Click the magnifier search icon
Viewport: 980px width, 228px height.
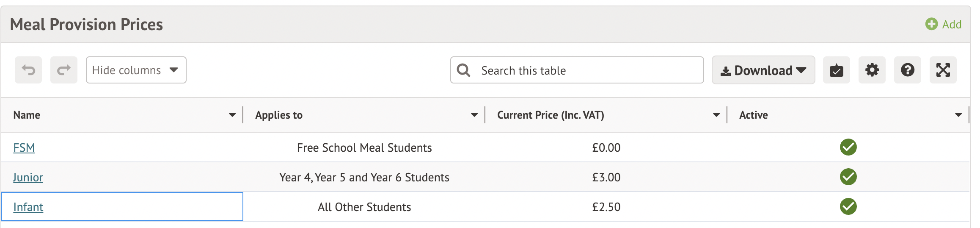[464, 70]
